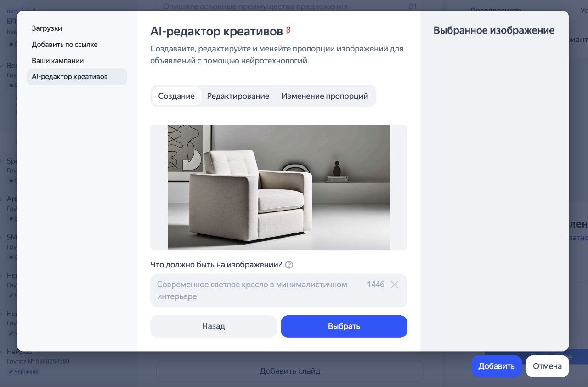Switch to the Создание tab

click(x=176, y=96)
